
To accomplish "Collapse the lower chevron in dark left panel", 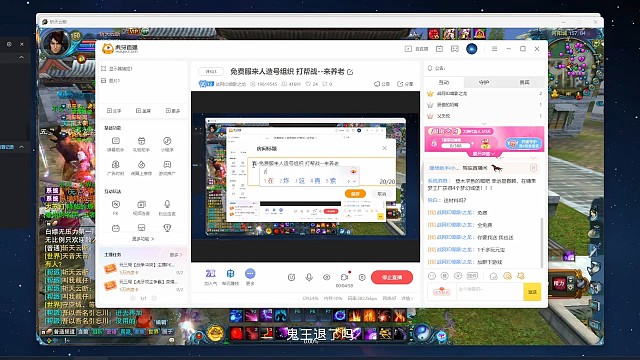I will [x=21, y=147].
